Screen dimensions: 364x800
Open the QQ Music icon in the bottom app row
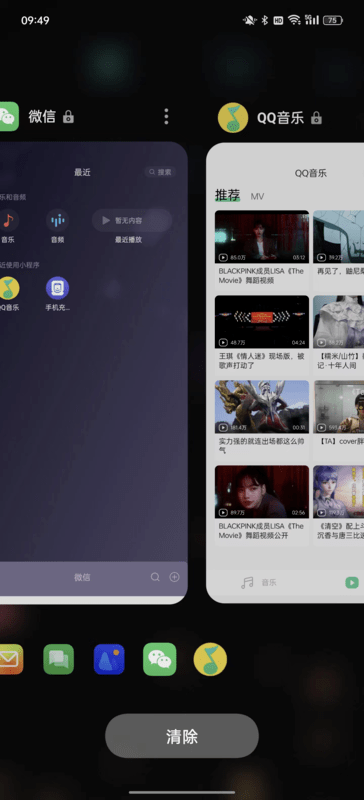coord(210,659)
